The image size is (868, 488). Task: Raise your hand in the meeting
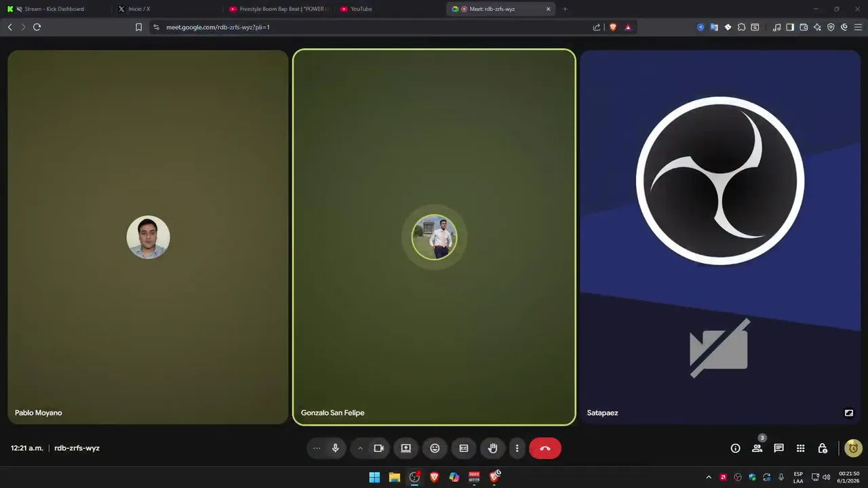tap(493, 448)
